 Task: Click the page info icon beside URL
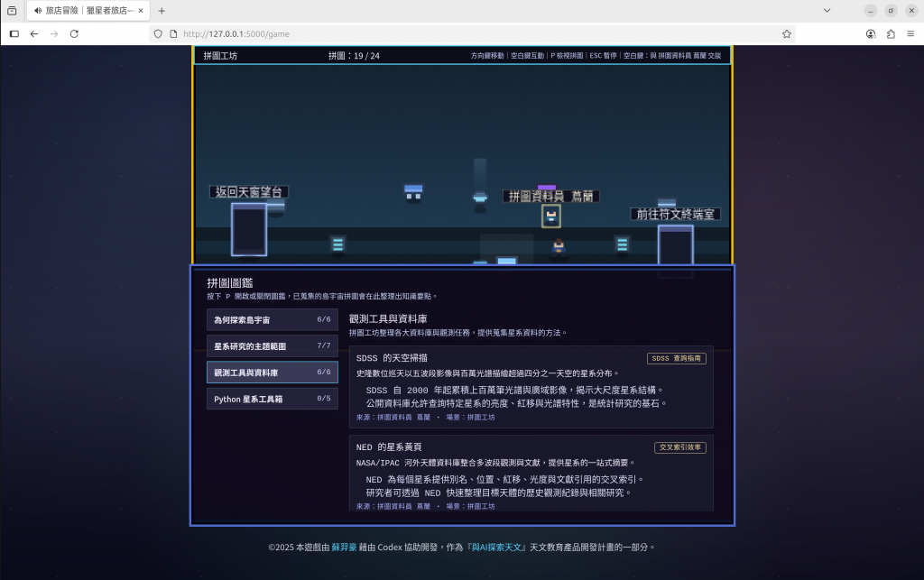point(173,34)
